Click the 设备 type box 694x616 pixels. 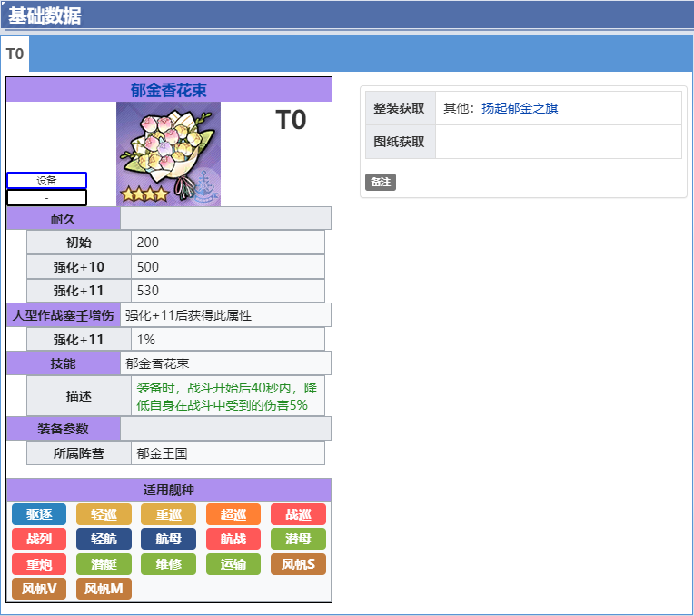(x=46, y=181)
